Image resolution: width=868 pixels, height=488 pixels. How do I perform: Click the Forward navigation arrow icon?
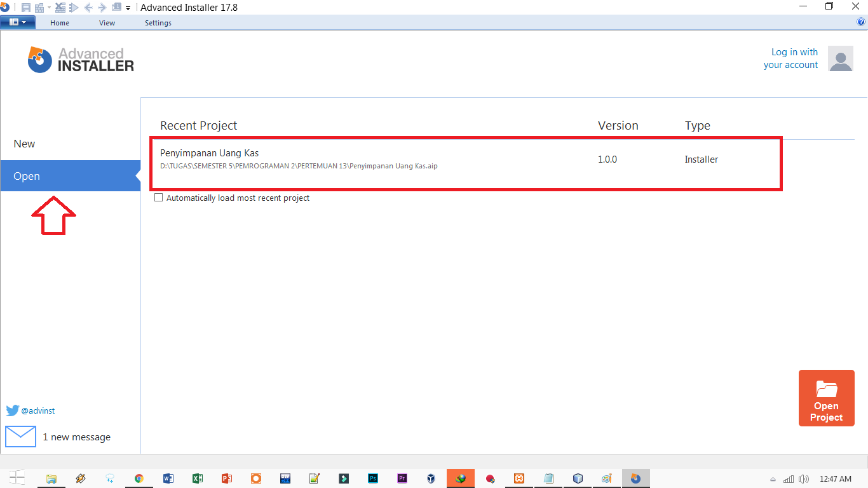tap(102, 8)
